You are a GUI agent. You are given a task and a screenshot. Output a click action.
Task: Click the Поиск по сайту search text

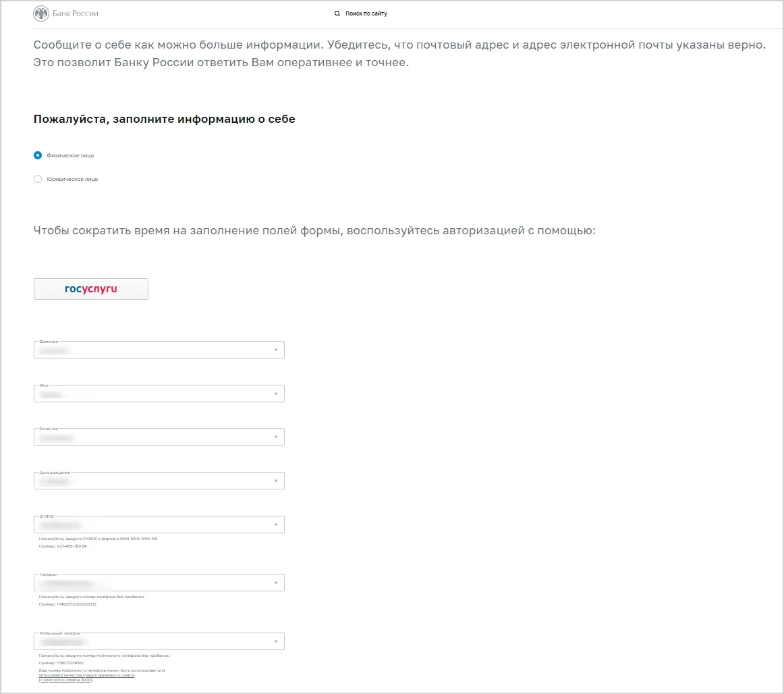coord(366,14)
